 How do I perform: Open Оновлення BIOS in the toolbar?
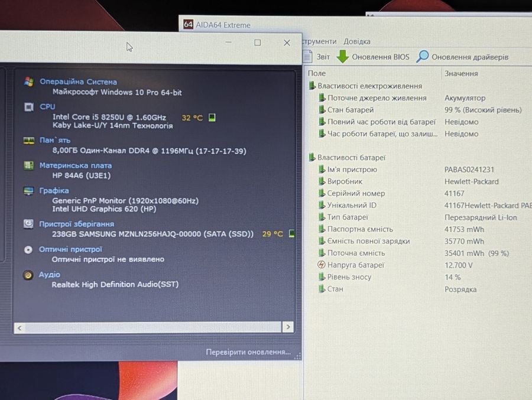[x=380, y=57]
